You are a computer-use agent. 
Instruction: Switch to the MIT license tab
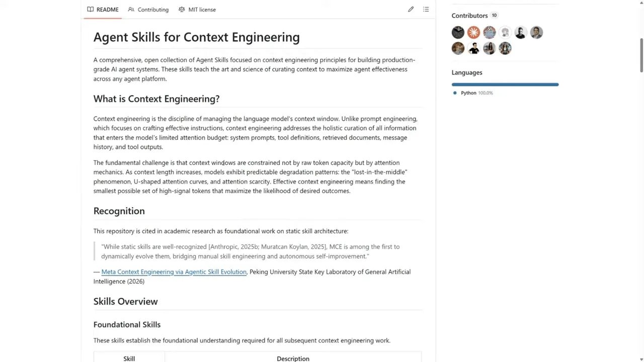coord(202,9)
